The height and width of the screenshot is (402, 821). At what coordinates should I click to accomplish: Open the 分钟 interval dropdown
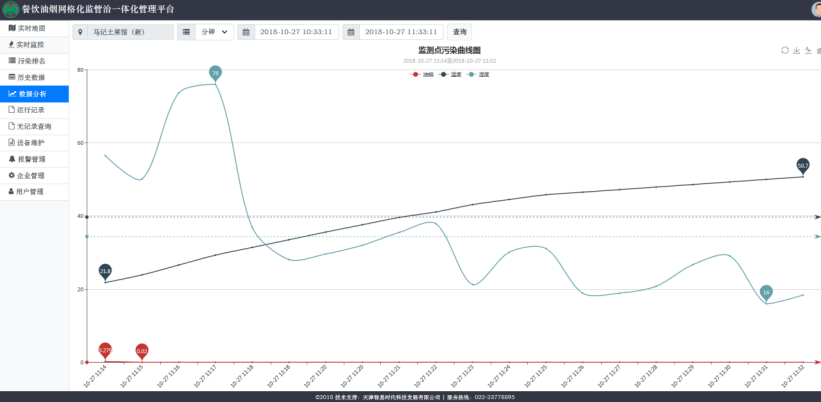coord(214,32)
